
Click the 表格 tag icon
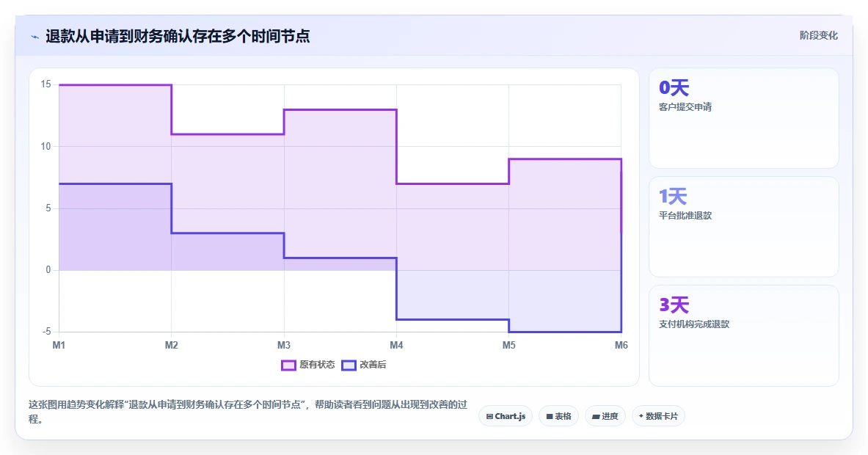pyautogui.click(x=550, y=416)
